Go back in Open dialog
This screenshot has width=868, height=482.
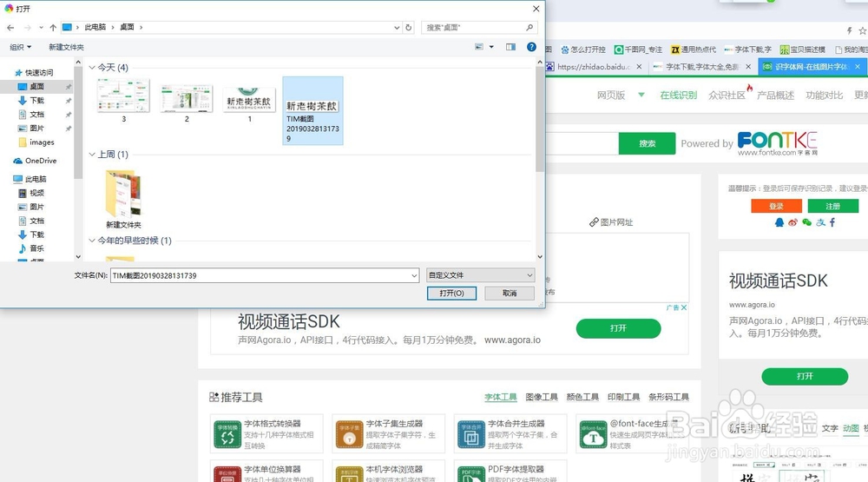[10, 27]
